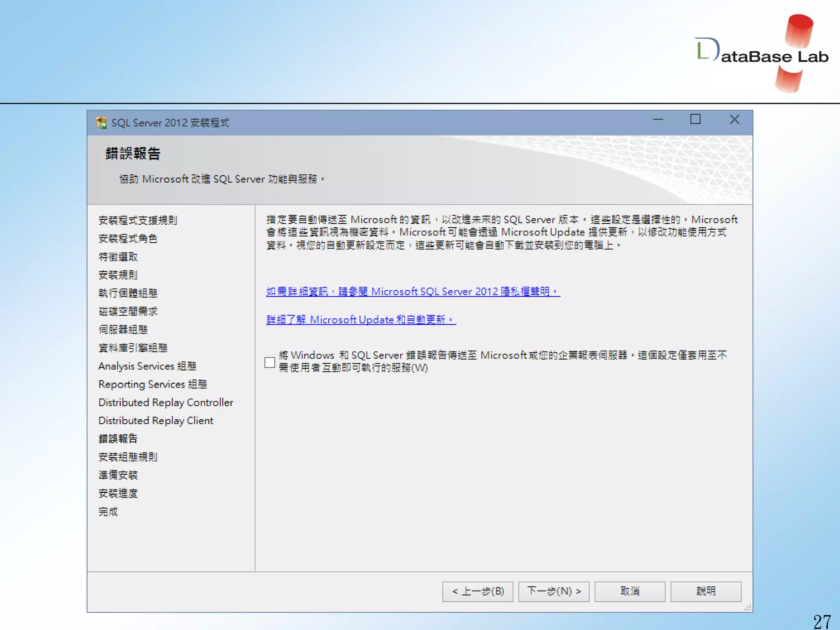Open help with 說明 button
This screenshot has height=630, width=840.
click(x=706, y=591)
